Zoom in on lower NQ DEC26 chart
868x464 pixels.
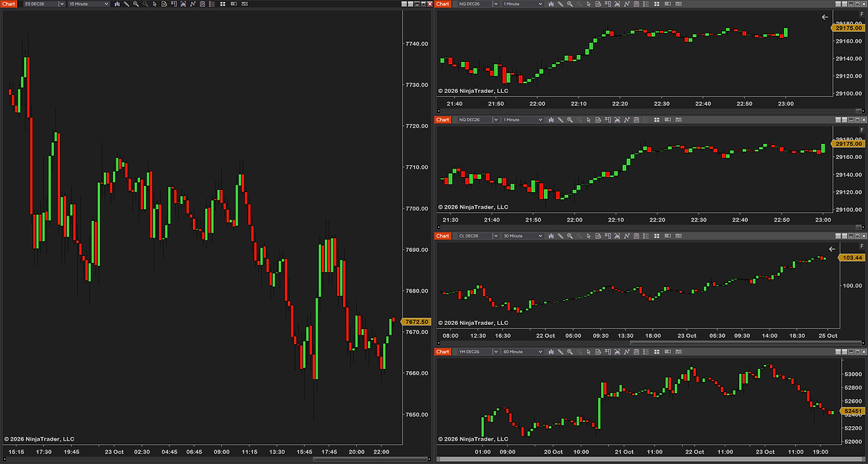[x=570, y=120]
